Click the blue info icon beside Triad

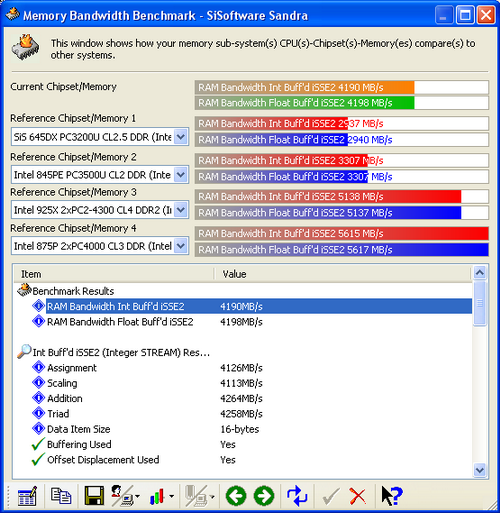38,413
